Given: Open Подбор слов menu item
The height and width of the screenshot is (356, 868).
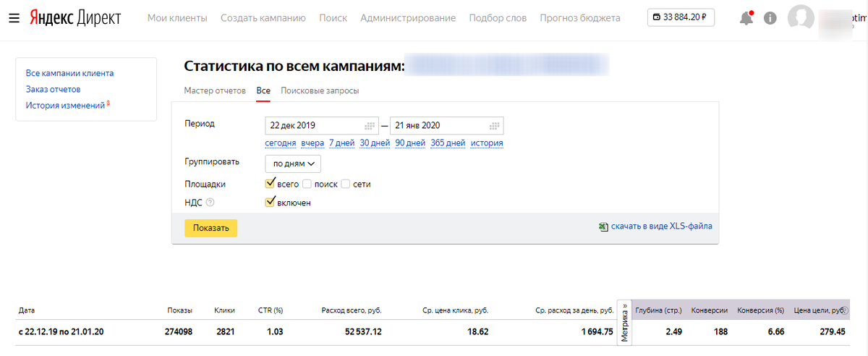Looking at the screenshot, I should 498,18.
